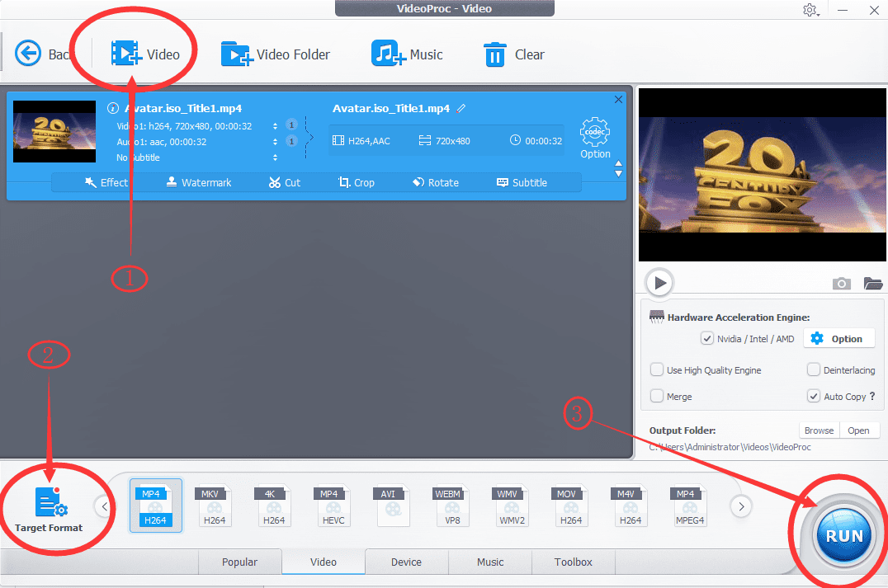This screenshot has width=888, height=588.
Task: Clear the file list
Action: [513, 54]
